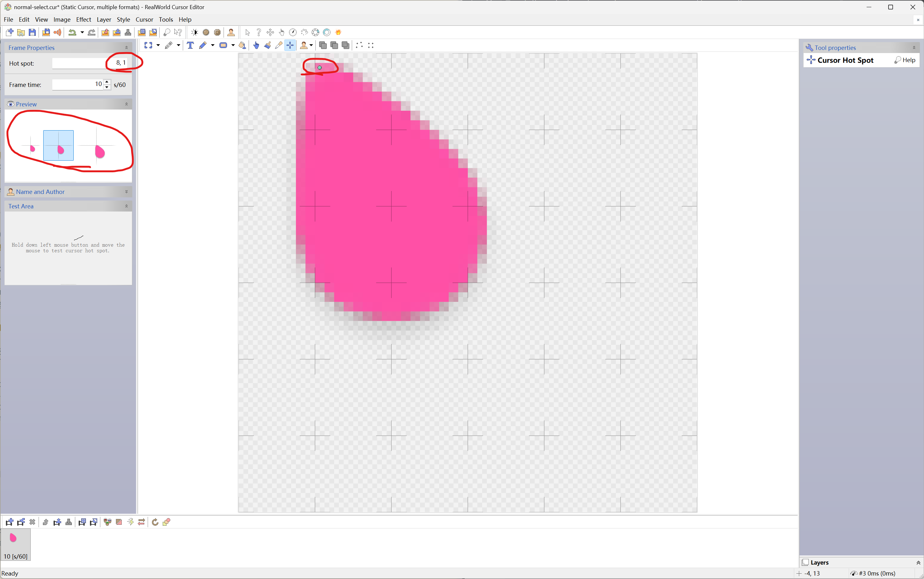Select the Brush tool

(x=267, y=45)
